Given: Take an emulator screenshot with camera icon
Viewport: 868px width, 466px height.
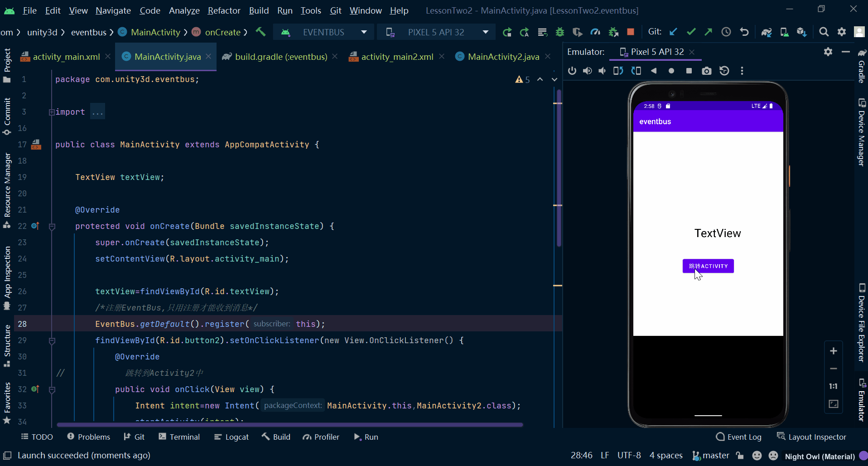Looking at the screenshot, I should click(707, 71).
